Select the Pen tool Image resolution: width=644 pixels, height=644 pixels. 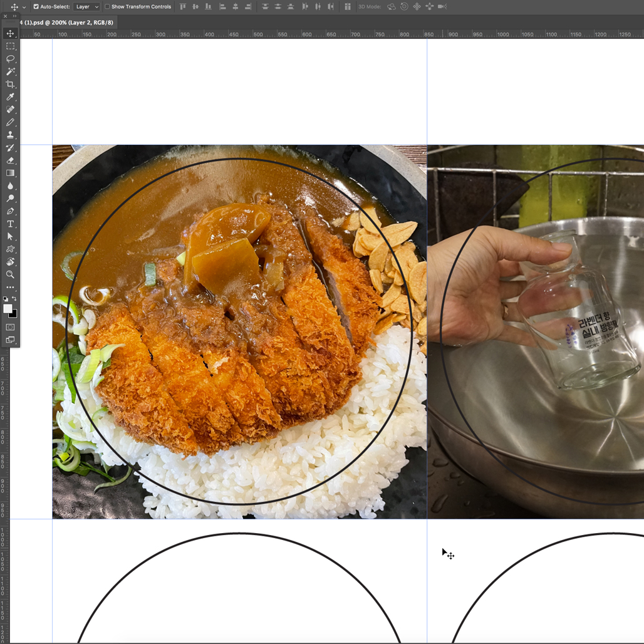10,211
